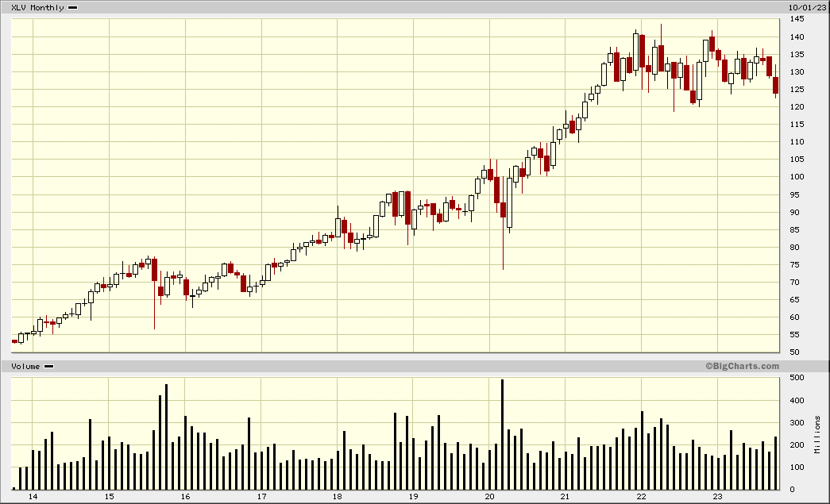Viewport: 830px width, 504px height.
Task: Click the XLV Monthly chart title
Action: pos(37,7)
